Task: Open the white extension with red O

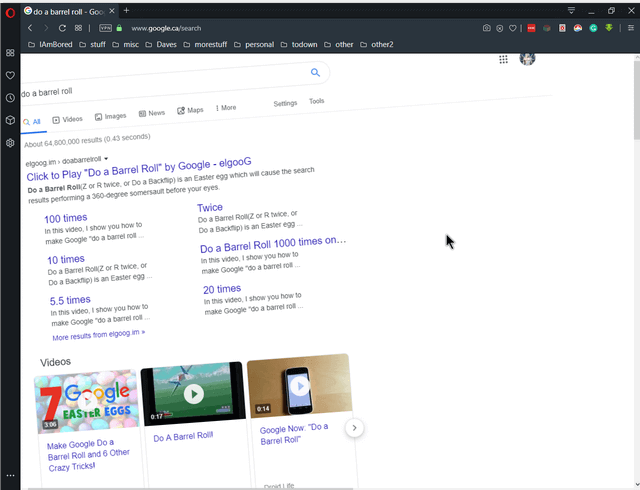Action: (x=562, y=28)
